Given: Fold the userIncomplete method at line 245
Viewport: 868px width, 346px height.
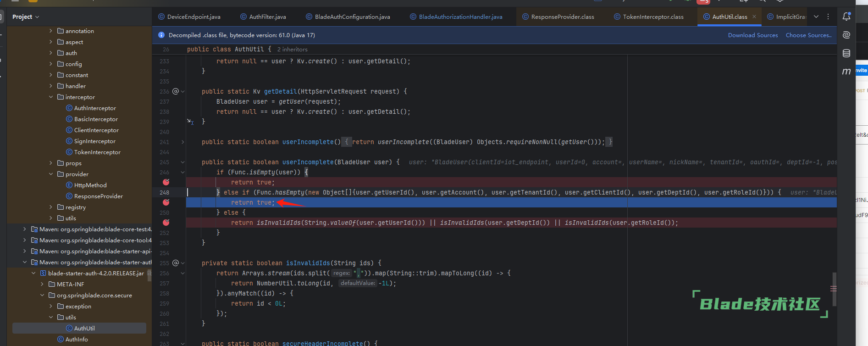Looking at the screenshot, I should [182, 162].
